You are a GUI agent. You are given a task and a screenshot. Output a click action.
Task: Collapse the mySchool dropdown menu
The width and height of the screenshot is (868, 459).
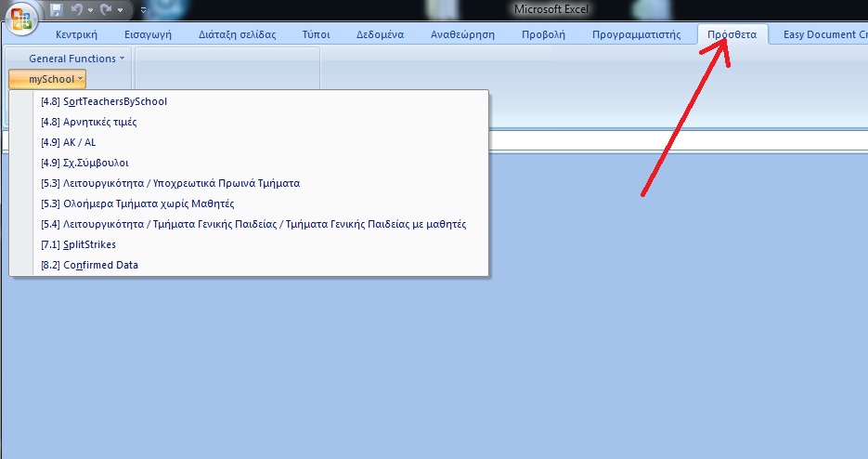[x=47, y=79]
